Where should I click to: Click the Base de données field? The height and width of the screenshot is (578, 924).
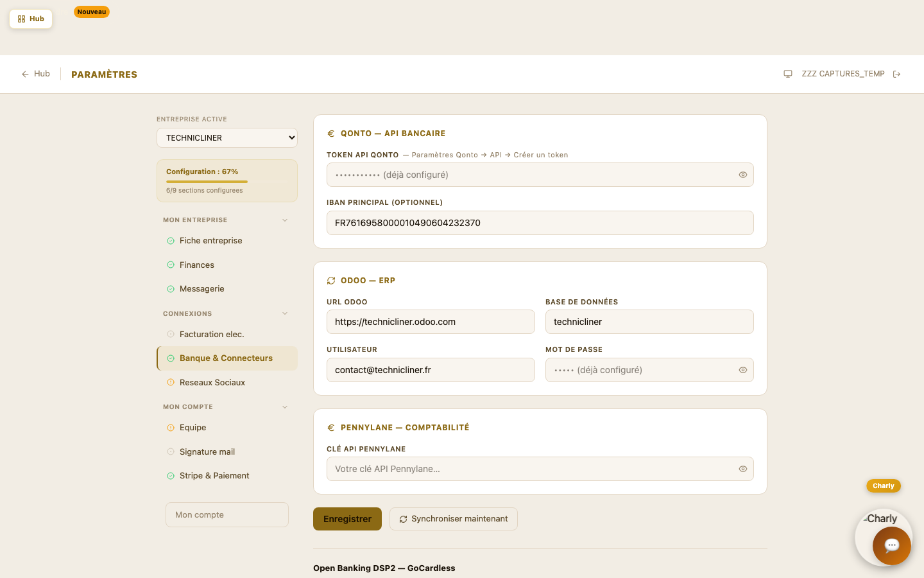pos(649,322)
